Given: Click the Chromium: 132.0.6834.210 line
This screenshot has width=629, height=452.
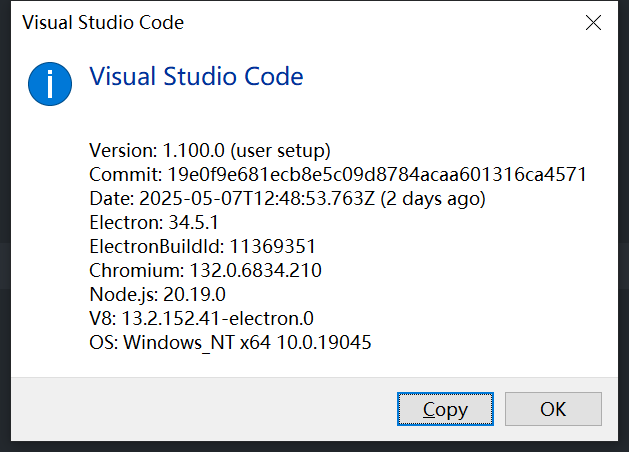Looking at the screenshot, I should click(x=205, y=271).
